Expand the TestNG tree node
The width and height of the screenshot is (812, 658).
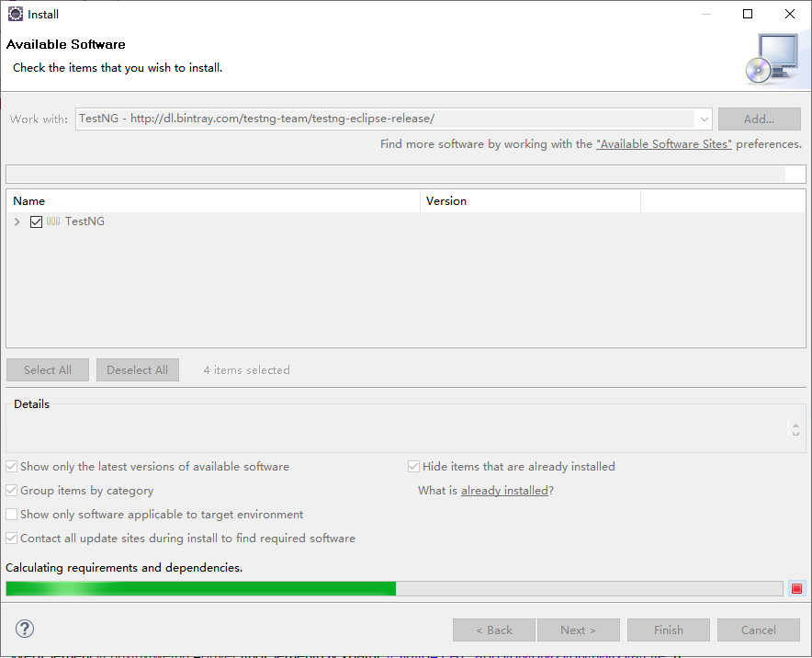point(17,221)
